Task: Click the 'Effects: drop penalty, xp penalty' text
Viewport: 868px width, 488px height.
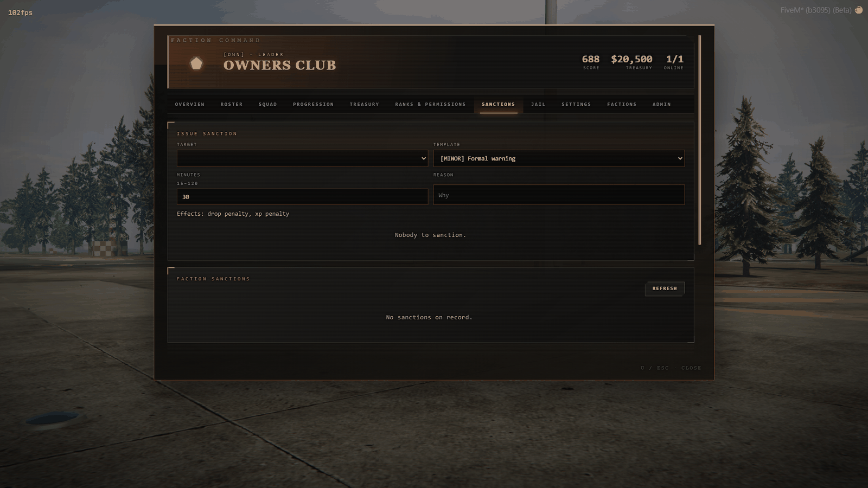Action: tap(233, 214)
